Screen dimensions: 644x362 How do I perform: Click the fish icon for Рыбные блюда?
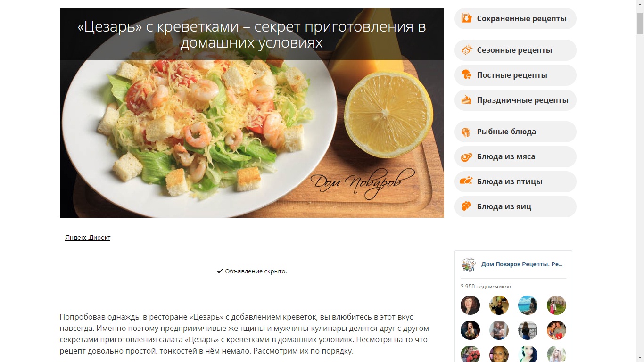466,132
